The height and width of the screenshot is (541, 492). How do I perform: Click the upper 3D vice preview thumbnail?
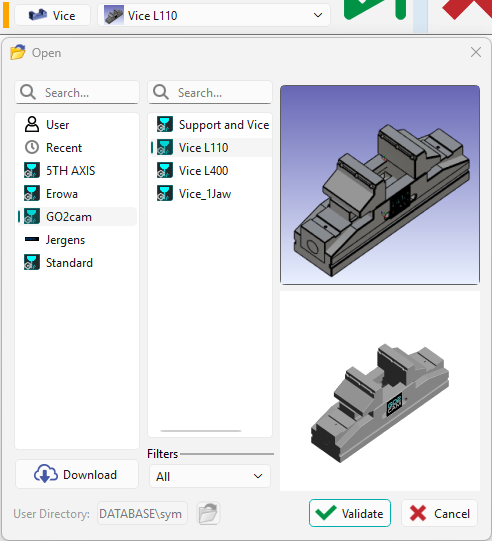click(x=380, y=185)
